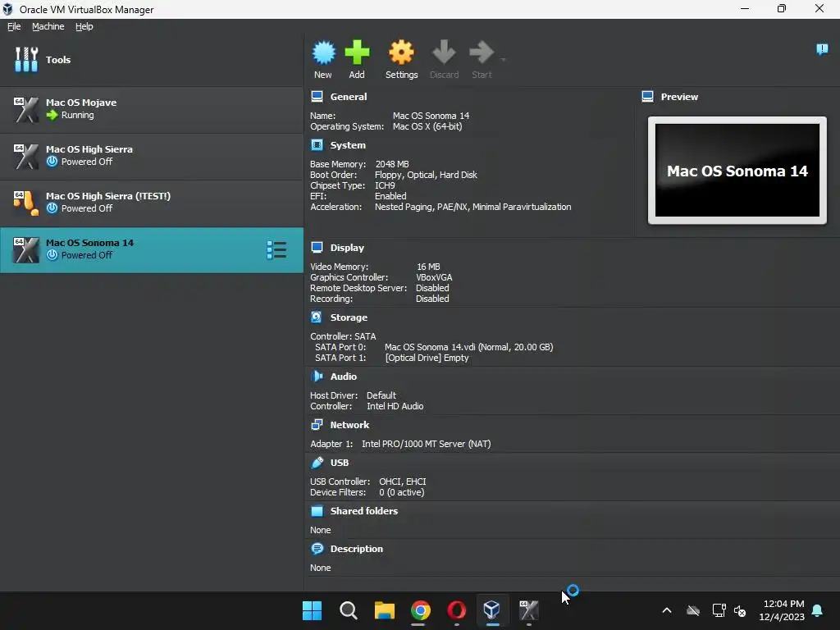This screenshot has height=630, width=840.
Task: Click the Storage disk icon
Action: click(x=316, y=317)
